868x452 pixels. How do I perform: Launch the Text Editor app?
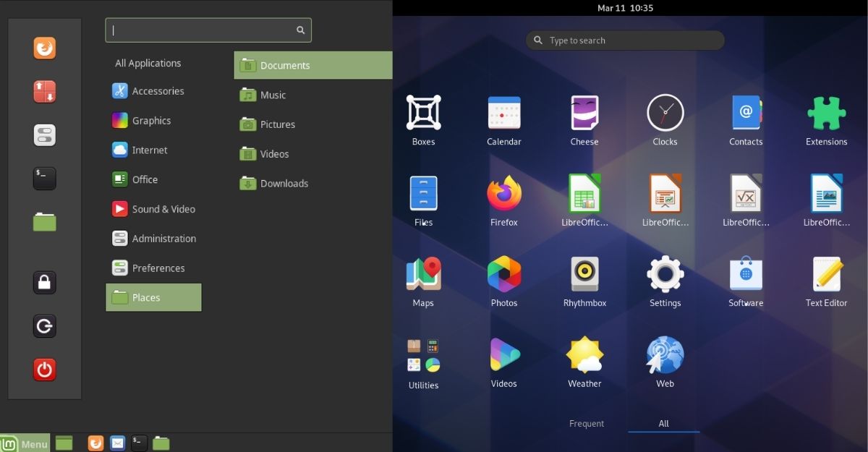coord(826,282)
